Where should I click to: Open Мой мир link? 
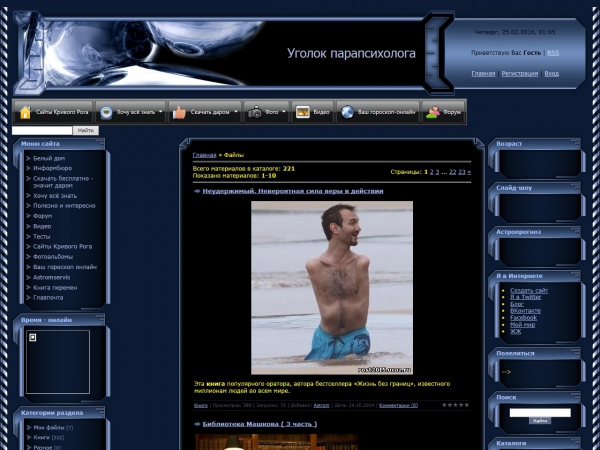522,324
